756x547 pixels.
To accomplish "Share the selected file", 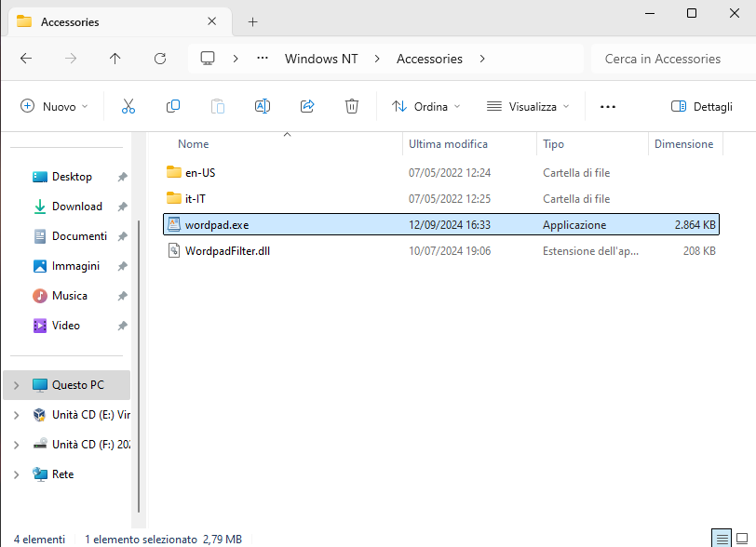I will click(x=307, y=106).
